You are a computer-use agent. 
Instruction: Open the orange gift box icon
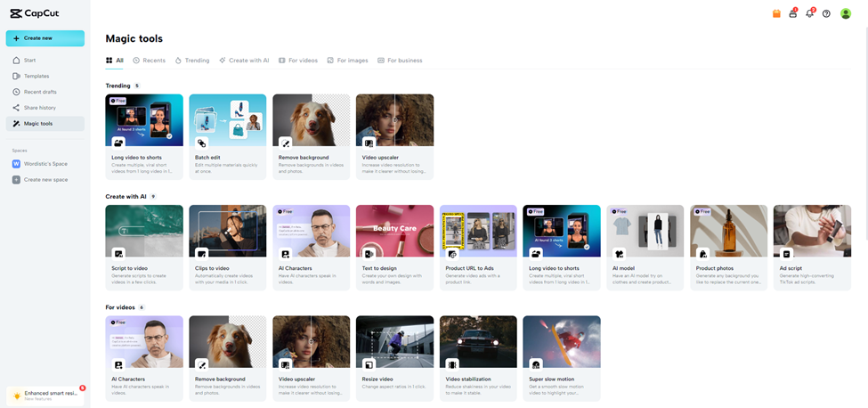[776, 14]
